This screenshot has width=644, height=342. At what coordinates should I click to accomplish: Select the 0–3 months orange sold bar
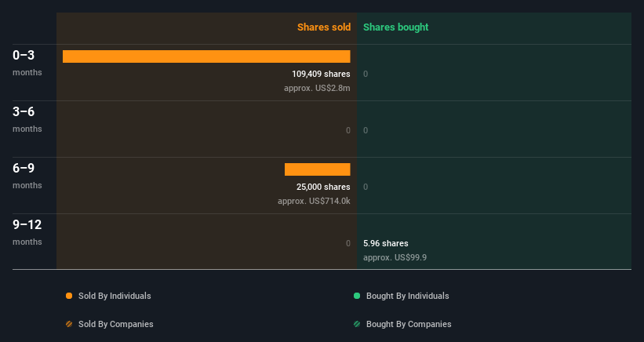click(206, 56)
